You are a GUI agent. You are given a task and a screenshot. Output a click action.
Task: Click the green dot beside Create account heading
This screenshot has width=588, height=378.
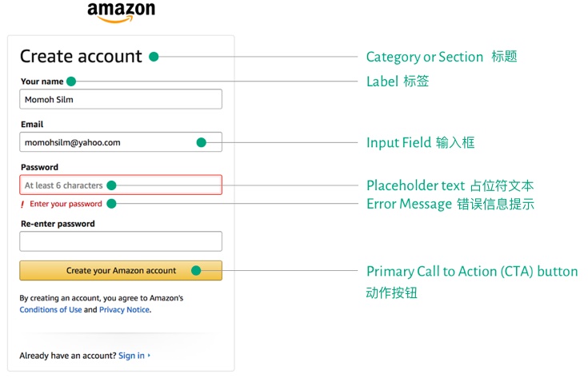tap(154, 57)
